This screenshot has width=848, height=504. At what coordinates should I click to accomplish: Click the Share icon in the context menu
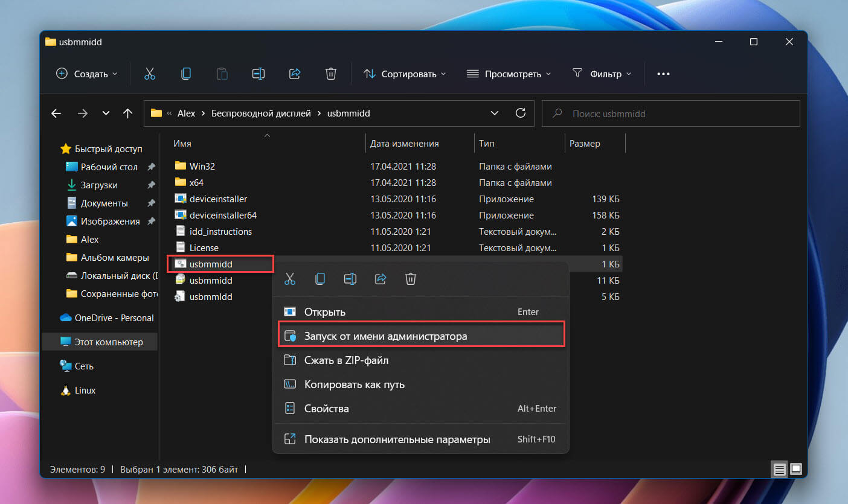(381, 279)
